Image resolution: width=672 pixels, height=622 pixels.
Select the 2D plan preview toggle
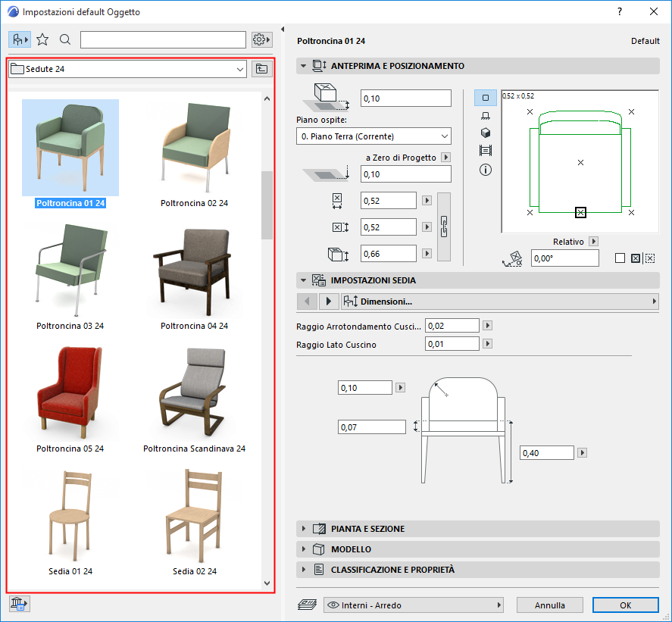click(486, 98)
